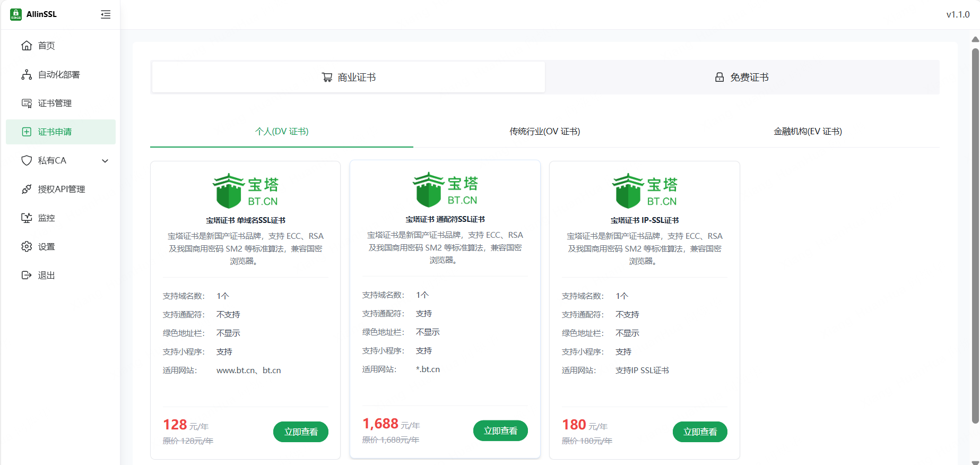Select 退出 to log out
Viewport: 980px width, 465px height.
pos(60,275)
